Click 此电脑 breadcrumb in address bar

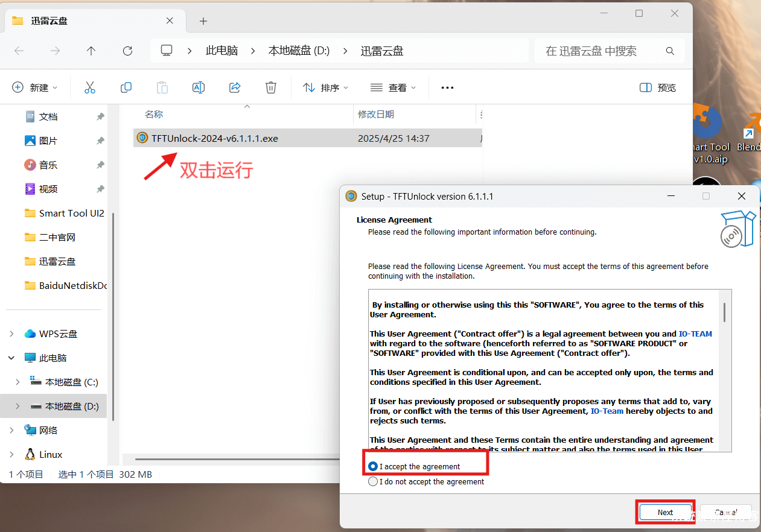(x=222, y=51)
